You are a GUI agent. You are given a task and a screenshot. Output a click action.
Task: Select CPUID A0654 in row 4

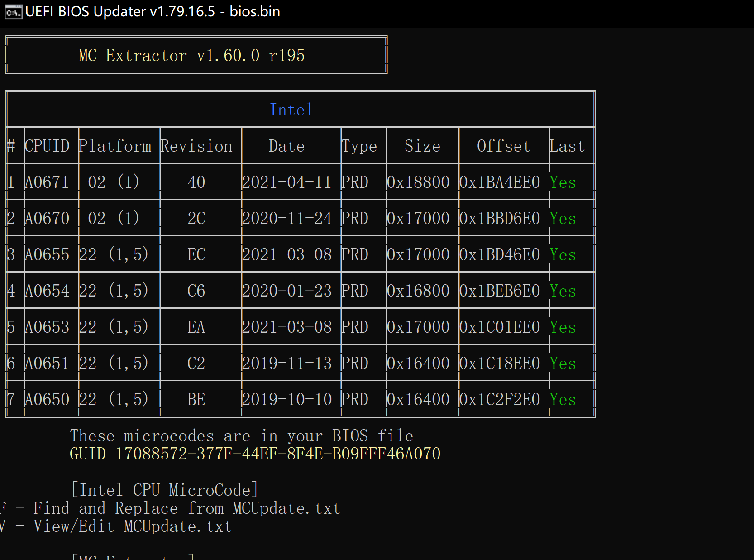(47, 291)
